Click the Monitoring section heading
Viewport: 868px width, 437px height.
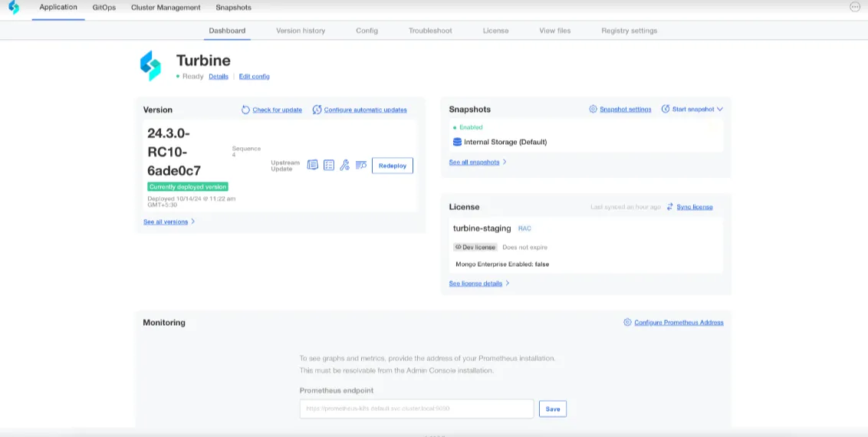(164, 323)
